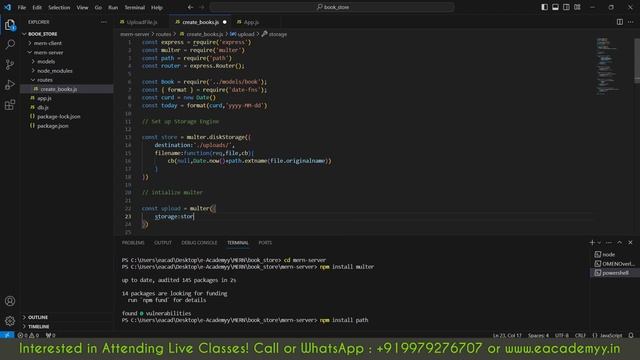The height and width of the screenshot is (360, 640).
Task: Click the Ln 23, Col 17 status item
Action: tap(507, 335)
